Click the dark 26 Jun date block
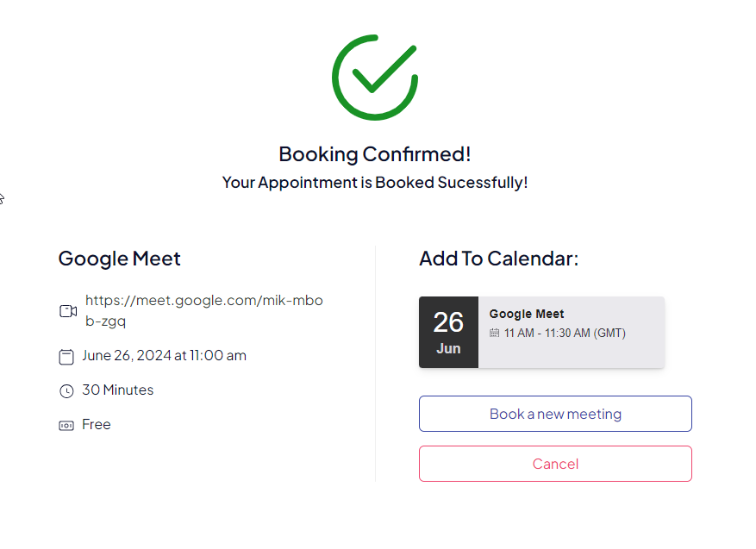756x549 pixels. point(448,332)
